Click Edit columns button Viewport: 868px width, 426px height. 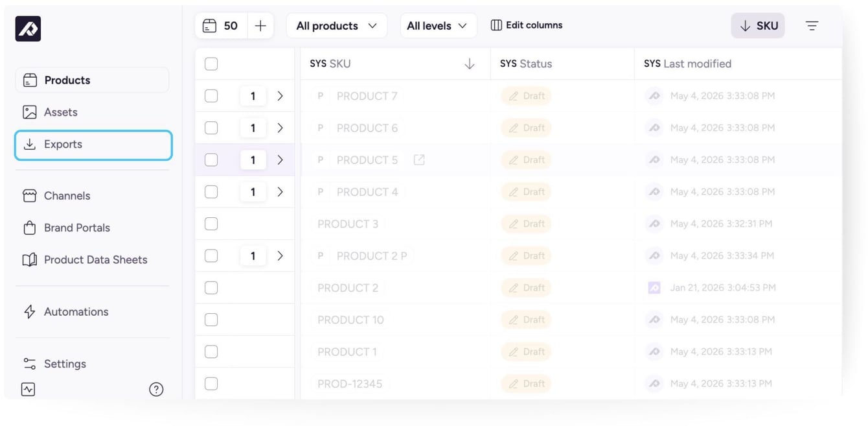tap(527, 25)
